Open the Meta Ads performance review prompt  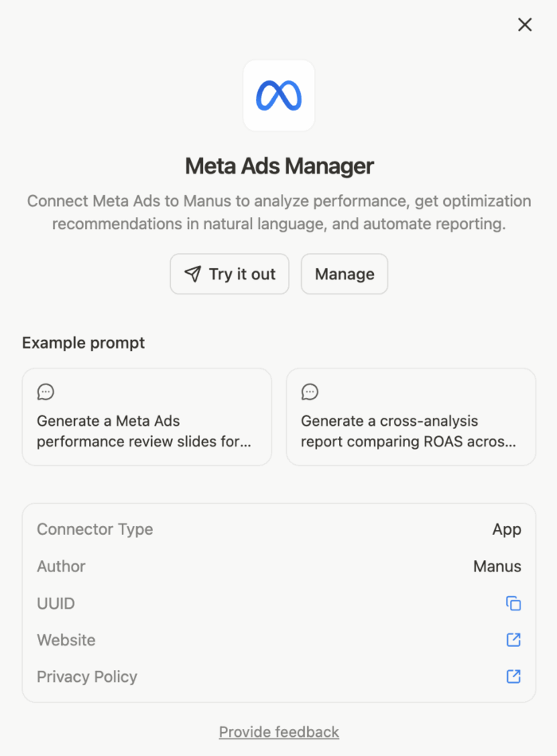[146, 416]
